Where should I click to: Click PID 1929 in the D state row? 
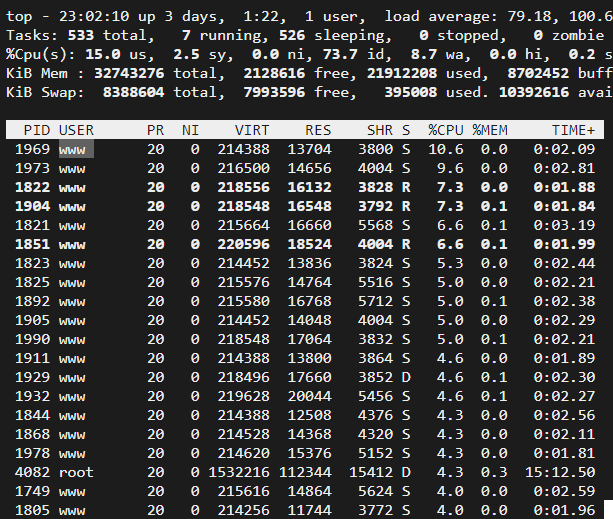tap(32, 377)
